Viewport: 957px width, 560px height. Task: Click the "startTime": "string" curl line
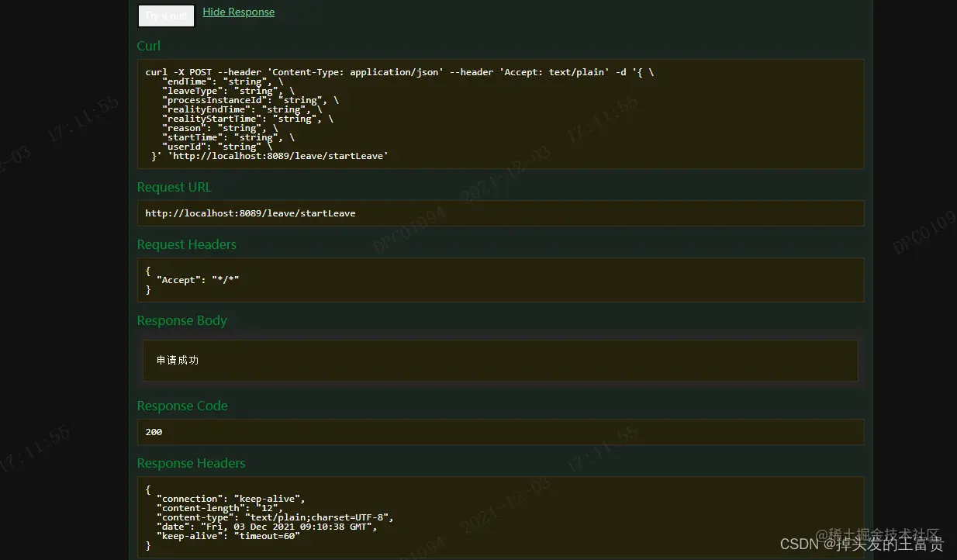point(228,137)
